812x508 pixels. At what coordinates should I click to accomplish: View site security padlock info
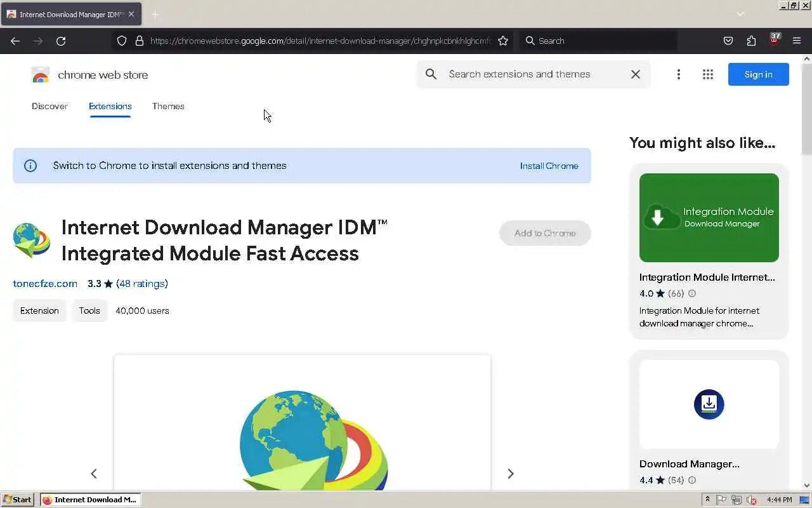140,41
